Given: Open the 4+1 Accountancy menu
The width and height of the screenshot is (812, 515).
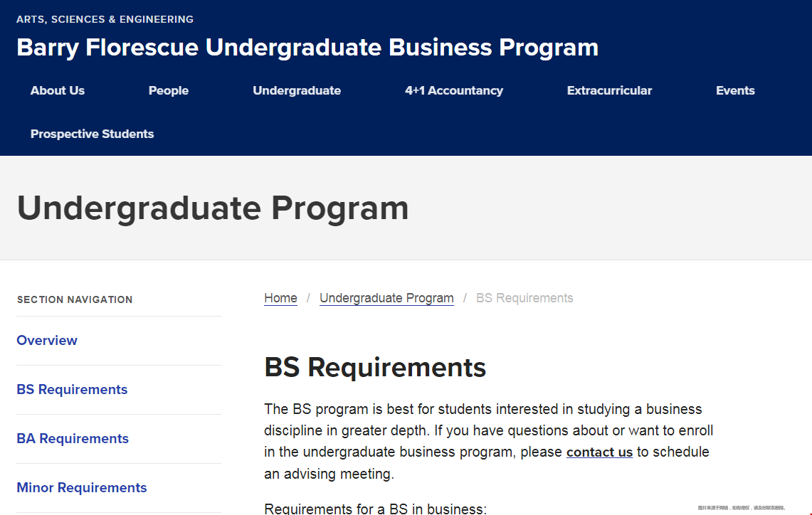Looking at the screenshot, I should [453, 90].
